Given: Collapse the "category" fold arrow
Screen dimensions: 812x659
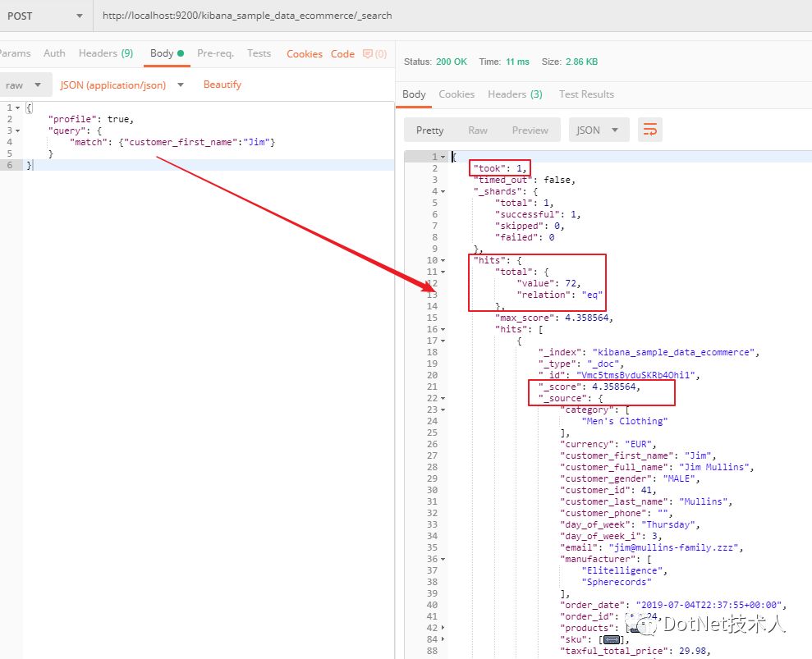Looking at the screenshot, I should click(443, 410).
